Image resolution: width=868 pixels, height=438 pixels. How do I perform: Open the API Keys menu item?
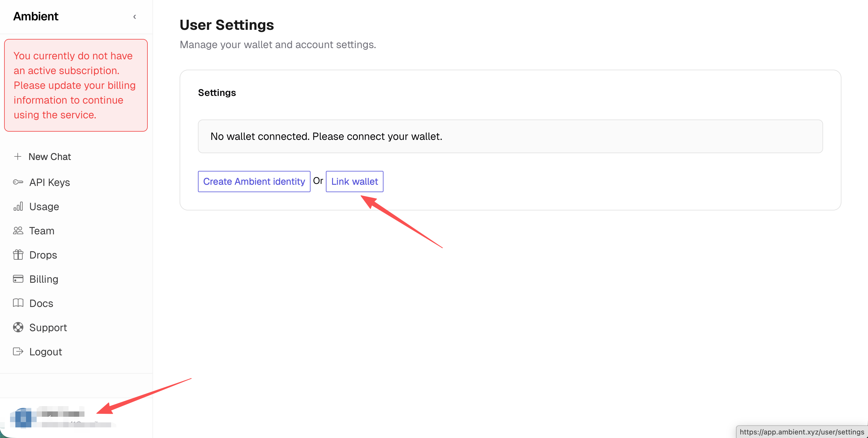50,182
